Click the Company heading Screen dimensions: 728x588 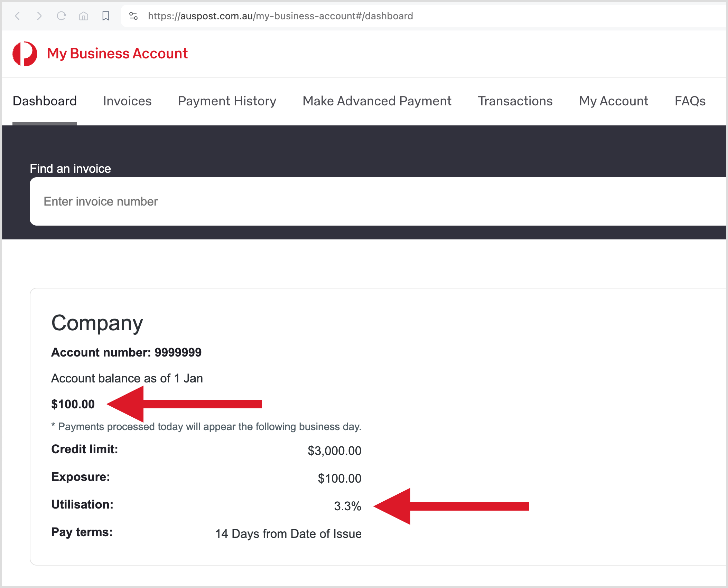pyautogui.click(x=97, y=323)
